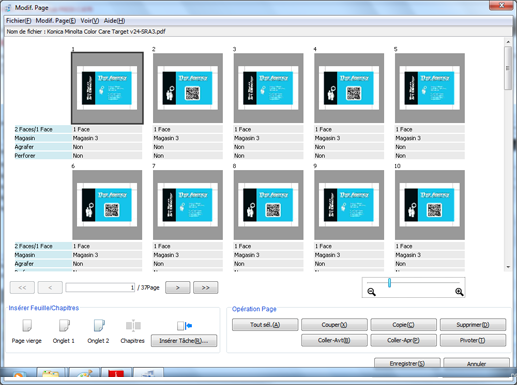Viewport: 517px width, 385px height.
Task: Click the Chapitres icon
Action: [x=133, y=325]
